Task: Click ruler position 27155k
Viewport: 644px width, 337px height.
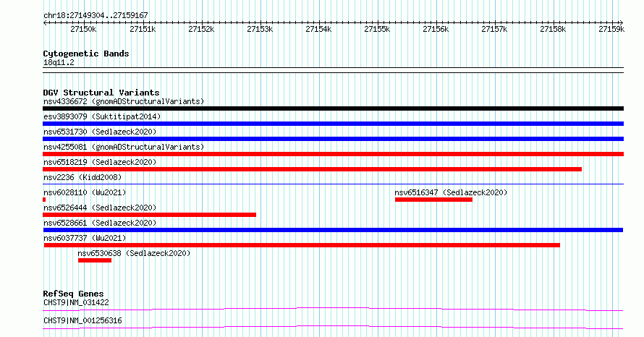Action: 377,29
